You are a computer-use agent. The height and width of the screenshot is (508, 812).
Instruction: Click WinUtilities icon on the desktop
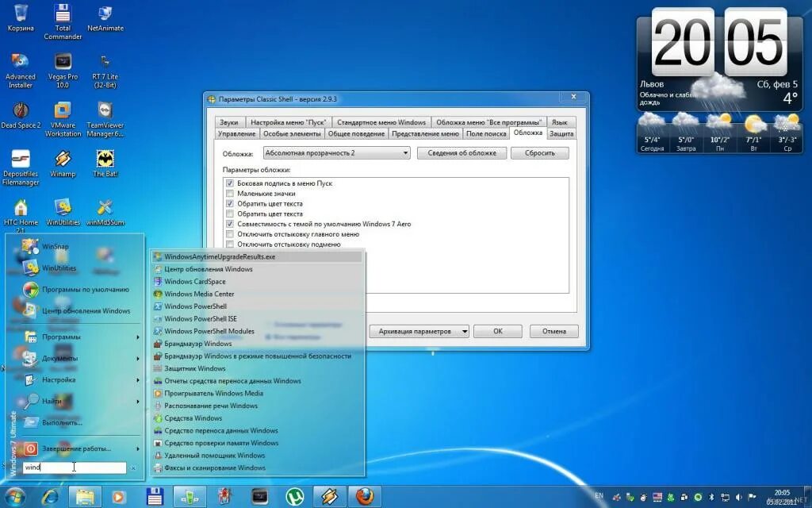click(x=63, y=213)
